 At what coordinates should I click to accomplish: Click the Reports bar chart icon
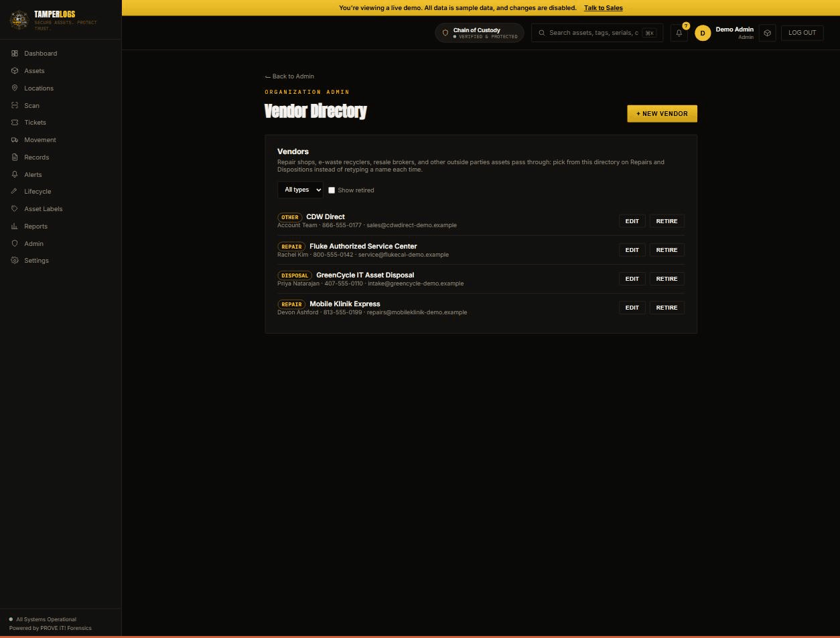tap(15, 227)
